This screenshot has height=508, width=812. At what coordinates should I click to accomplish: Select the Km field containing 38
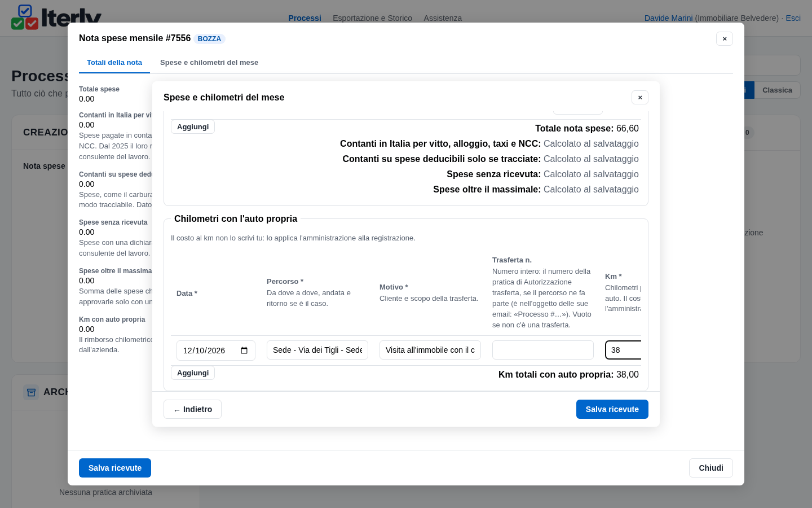[623, 350]
